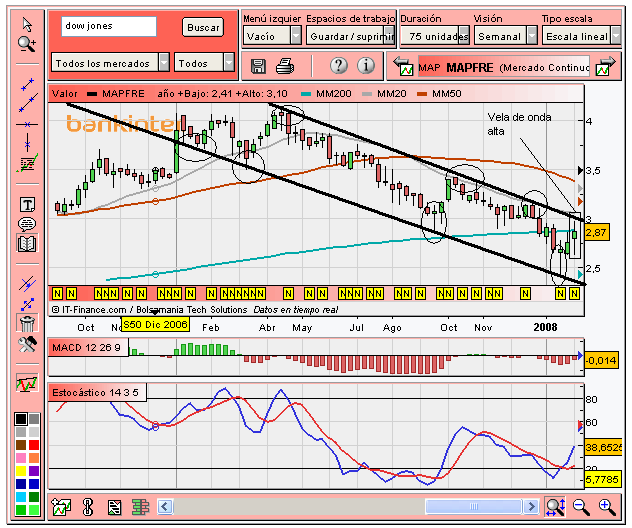This screenshot has width=632, height=528.
Task: Select the speech bubble comment tool
Action: point(27,224)
